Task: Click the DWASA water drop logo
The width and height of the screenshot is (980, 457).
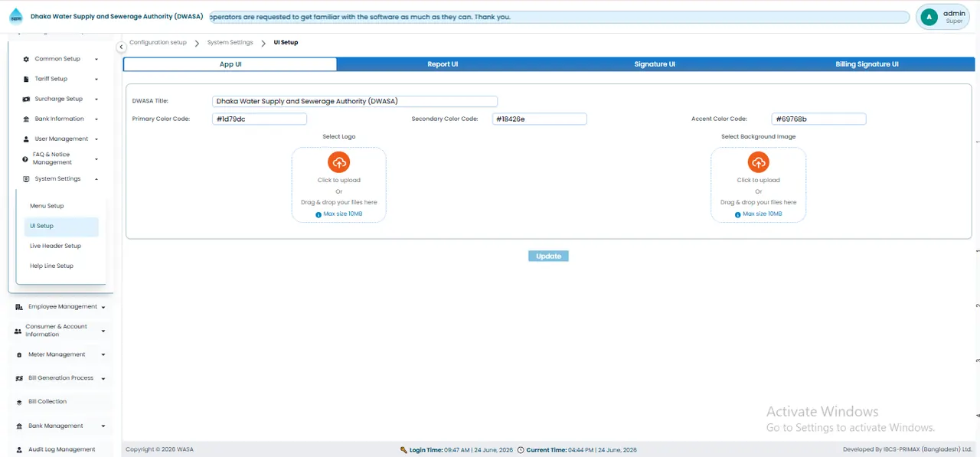Action: (x=16, y=17)
